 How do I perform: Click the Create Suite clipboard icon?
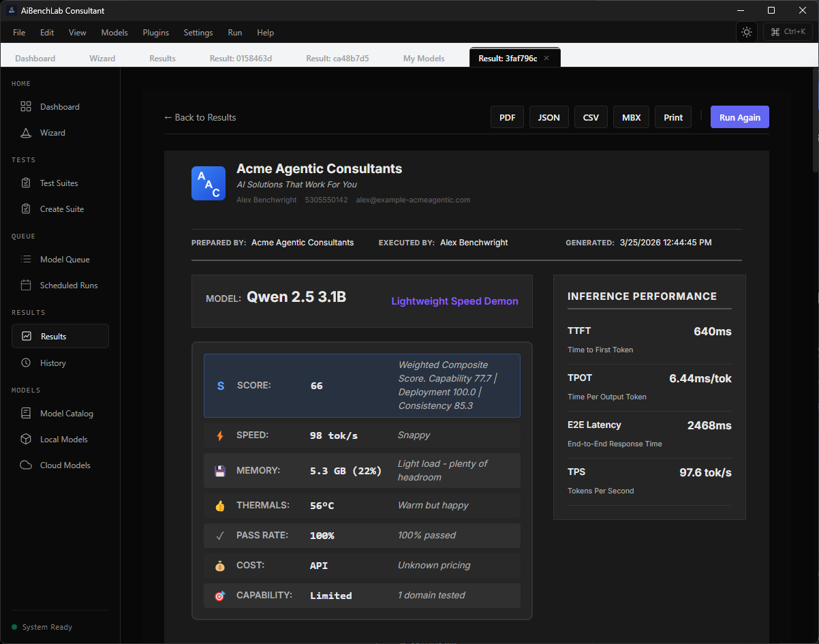pos(26,209)
